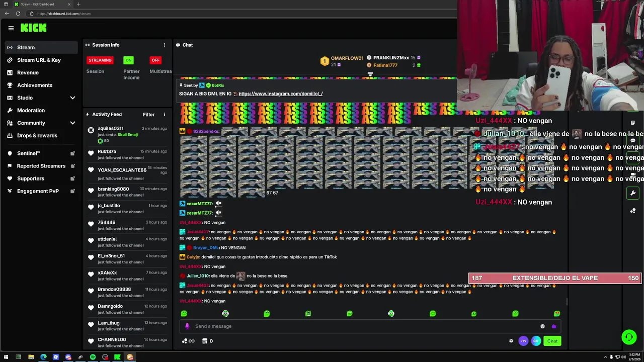Open Spotify from the taskbar
The height and width of the screenshot is (362, 644).
(93, 357)
